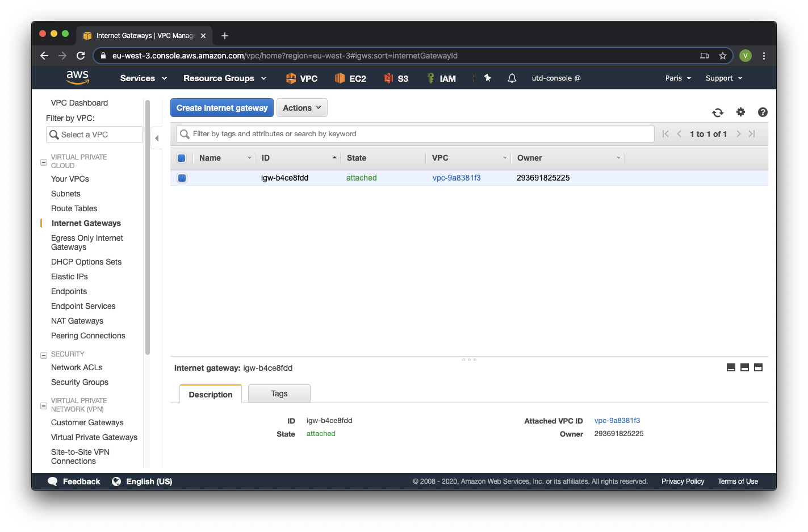
Task: Bookmark this page with star icon
Action: click(x=722, y=56)
